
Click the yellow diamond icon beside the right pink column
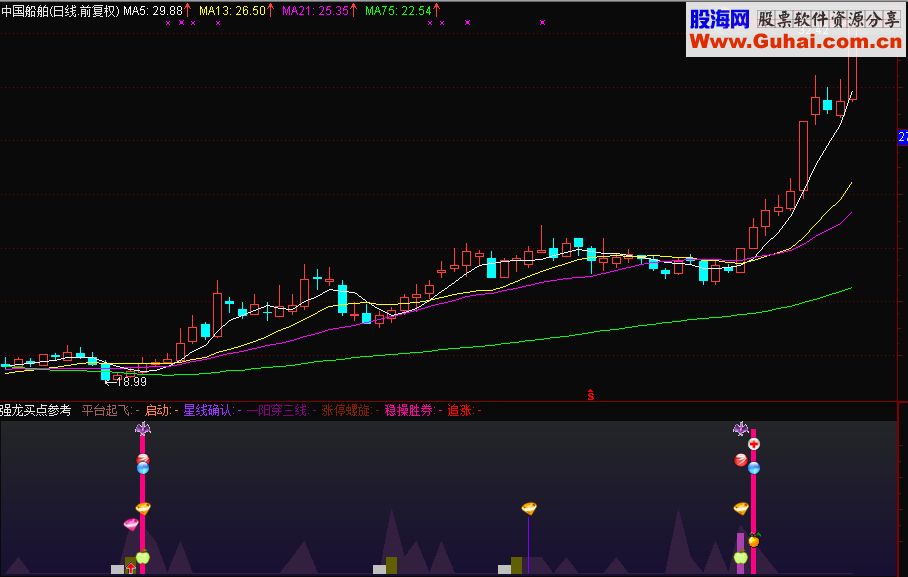click(x=741, y=509)
